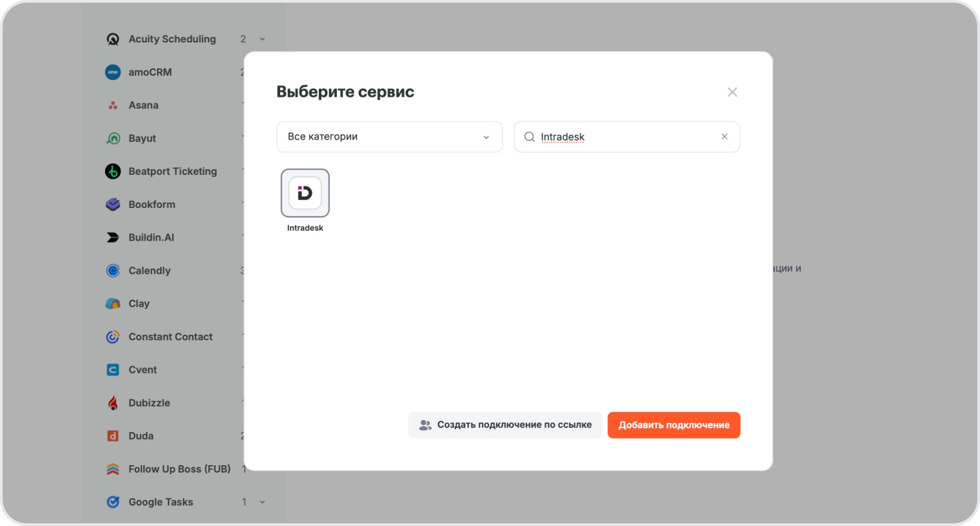Open the Constant Contact list item
The height and width of the screenshot is (526, 980).
tap(170, 337)
